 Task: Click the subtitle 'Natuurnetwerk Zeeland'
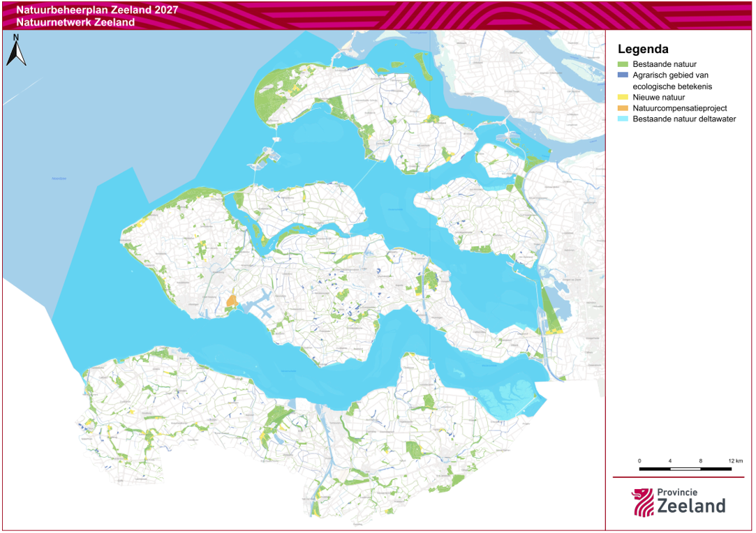coord(75,22)
